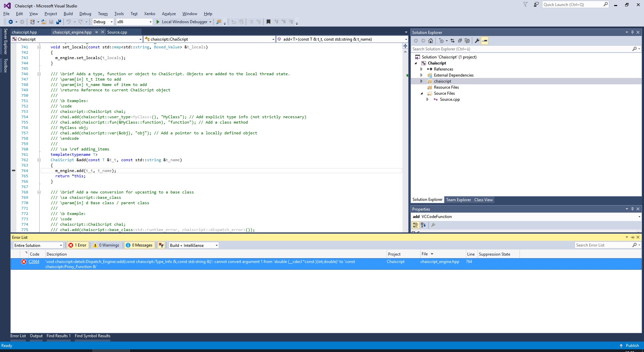Collapse the set_locals function at line 741
The width and height of the screenshot is (644, 352).
(39, 47)
